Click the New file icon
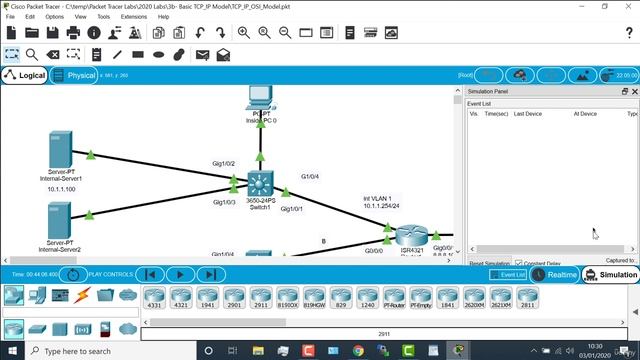Screen dimensions: 640x360 11,33
